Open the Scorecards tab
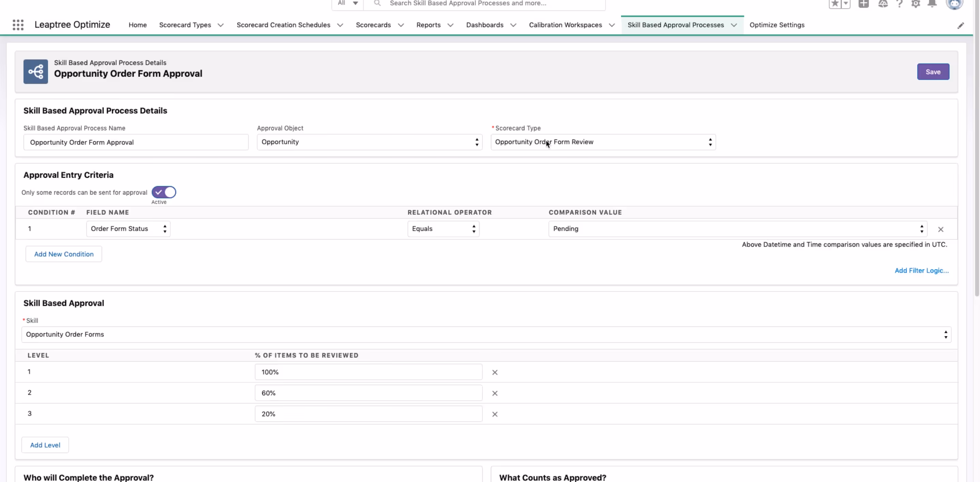The height and width of the screenshot is (482, 980). click(x=373, y=25)
